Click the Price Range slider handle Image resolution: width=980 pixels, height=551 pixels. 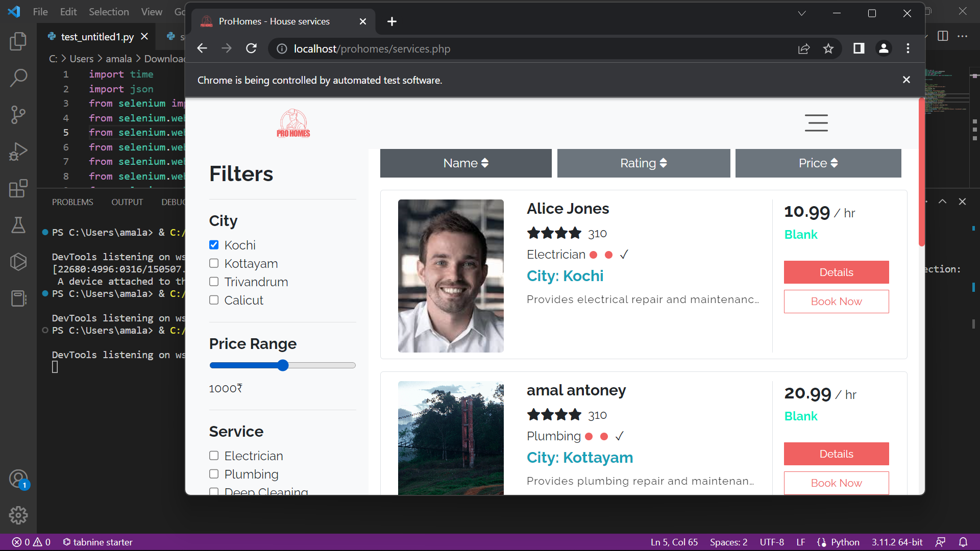283,365
